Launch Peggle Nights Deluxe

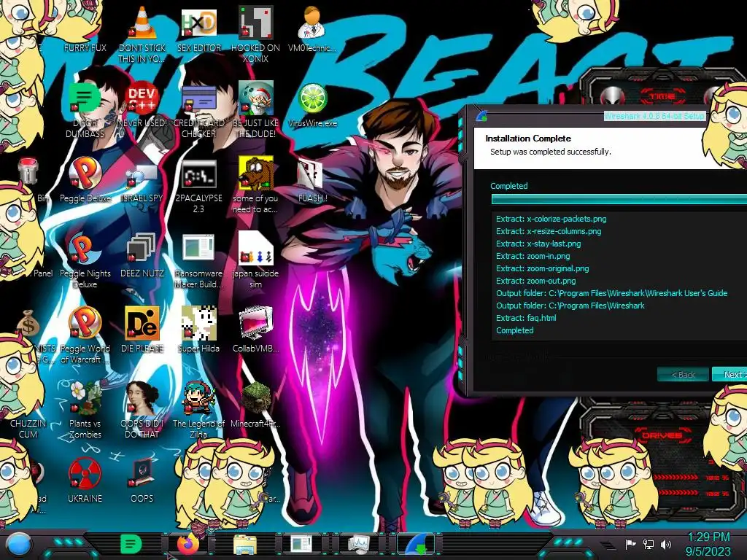[x=85, y=249]
